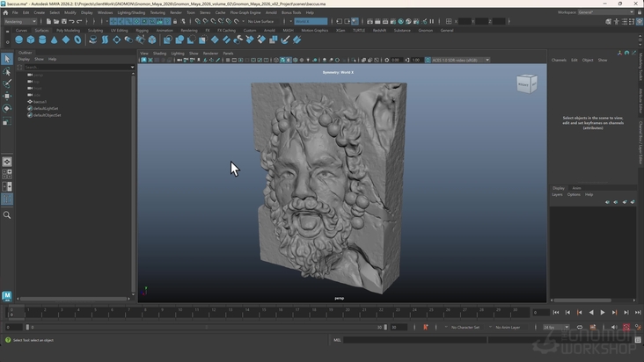The width and height of the screenshot is (644, 362).
Task: Click the Undo arrow icon
Action: coord(71,21)
